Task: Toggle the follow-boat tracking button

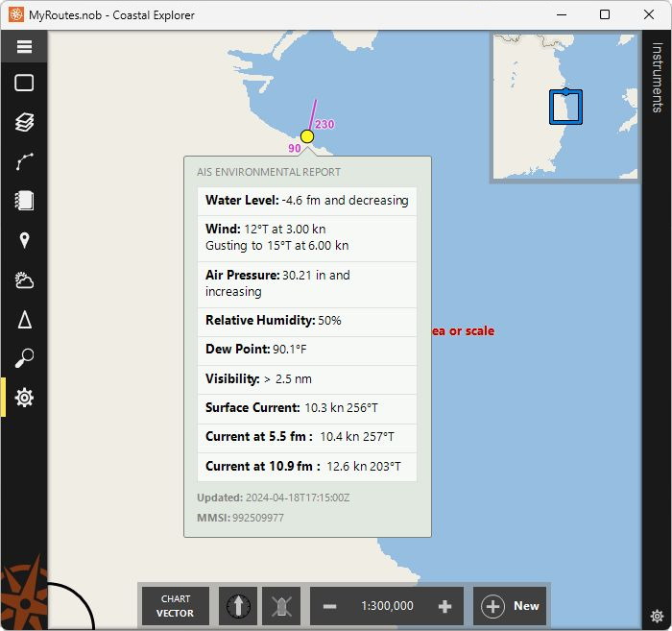Action: point(281,606)
